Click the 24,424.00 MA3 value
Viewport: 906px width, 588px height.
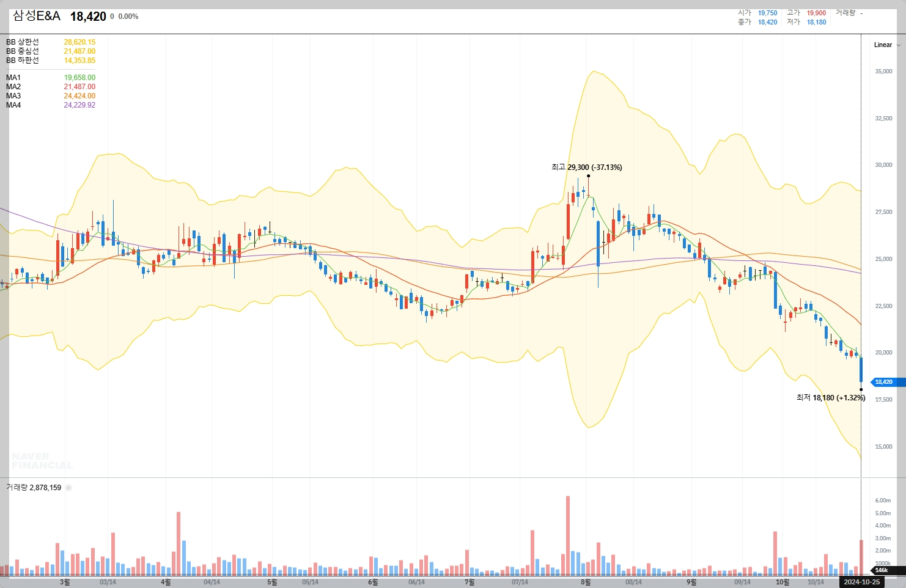(79, 96)
